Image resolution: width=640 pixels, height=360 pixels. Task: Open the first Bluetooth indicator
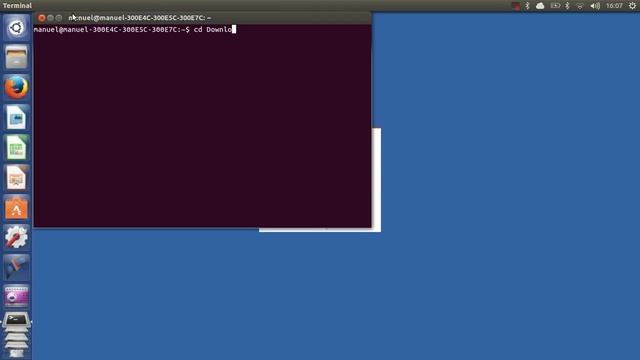point(527,6)
